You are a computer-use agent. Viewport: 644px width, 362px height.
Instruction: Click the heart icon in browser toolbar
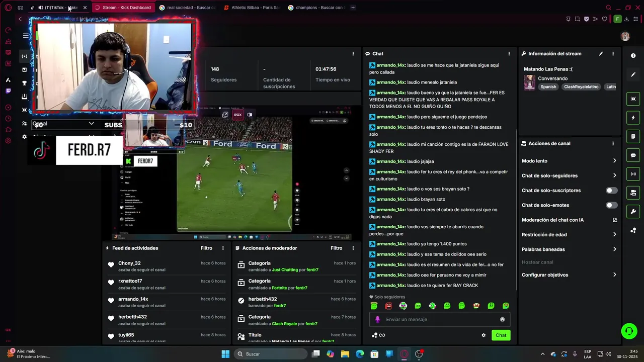pos(604,19)
